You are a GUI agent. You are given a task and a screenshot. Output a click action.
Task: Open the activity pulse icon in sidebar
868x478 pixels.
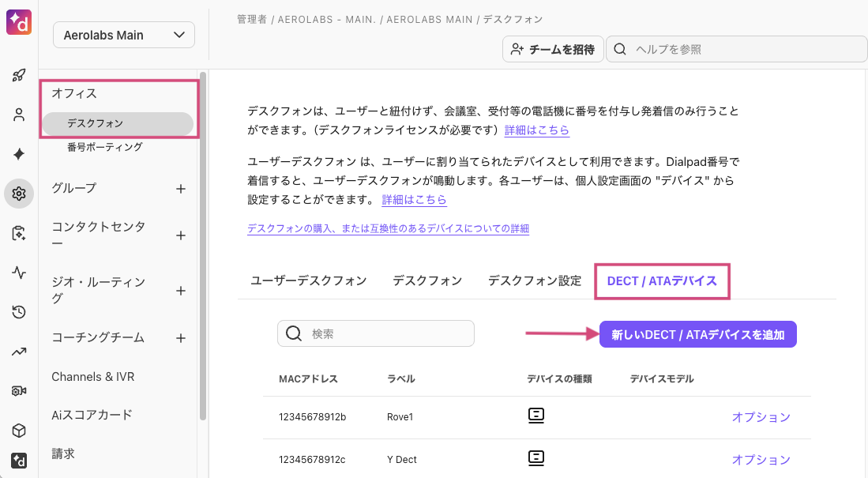[x=19, y=273]
